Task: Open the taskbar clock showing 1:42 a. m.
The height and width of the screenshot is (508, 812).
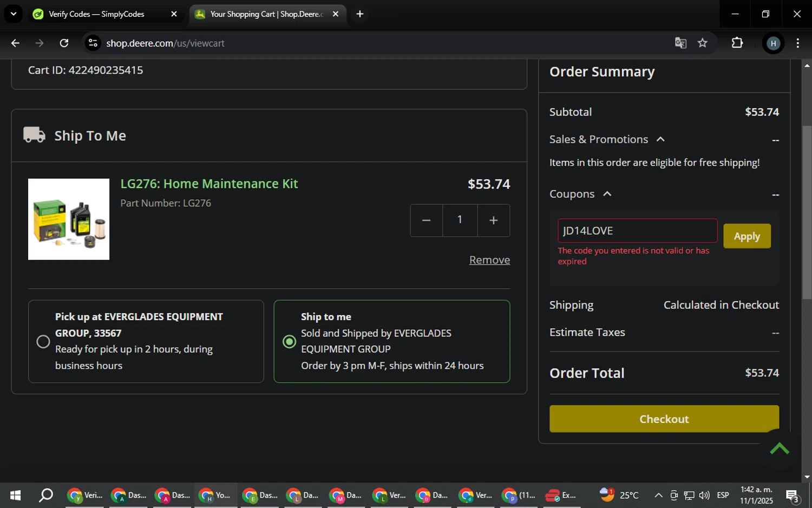Action: 756,495
